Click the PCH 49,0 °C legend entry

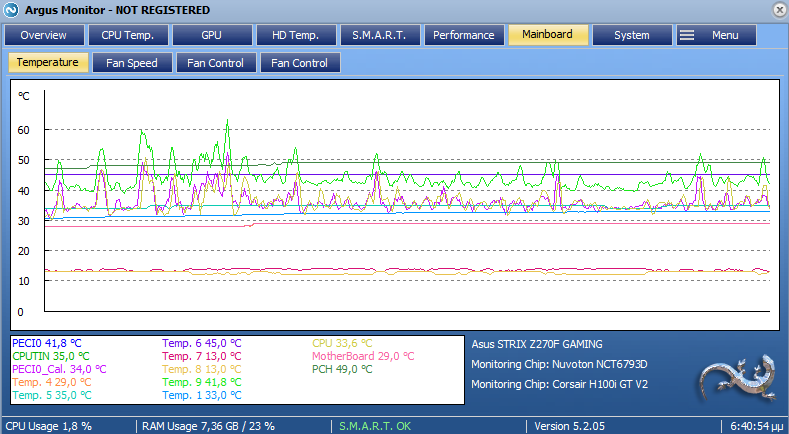[x=342, y=370]
